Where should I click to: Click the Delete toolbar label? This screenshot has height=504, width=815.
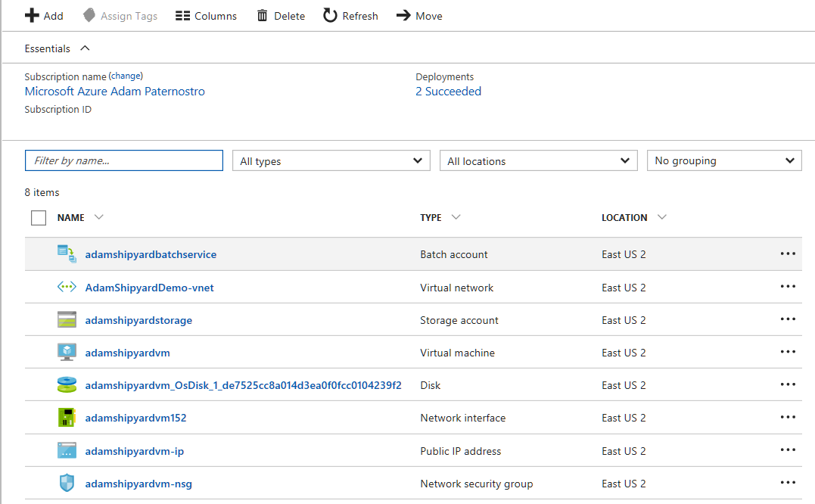[x=289, y=16]
